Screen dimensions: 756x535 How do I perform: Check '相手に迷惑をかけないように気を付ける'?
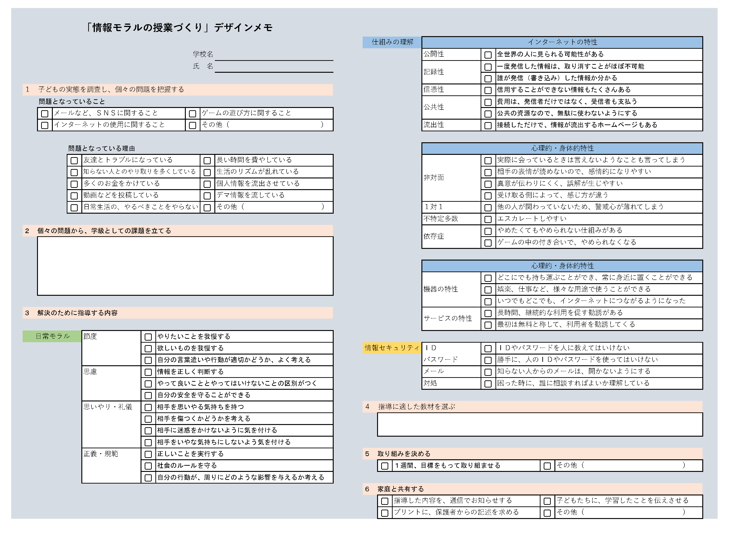(149, 431)
